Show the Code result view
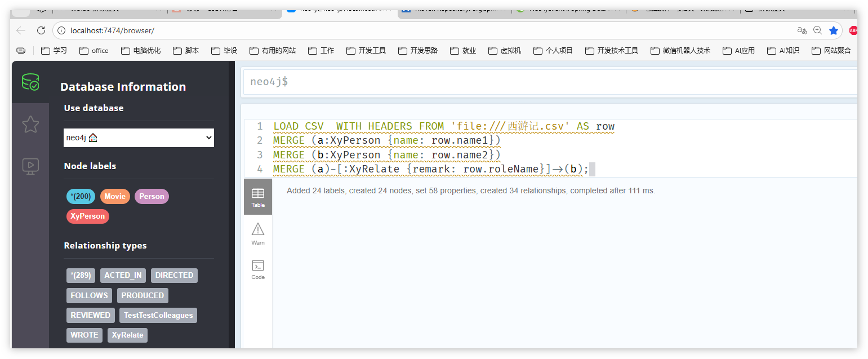 click(258, 270)
